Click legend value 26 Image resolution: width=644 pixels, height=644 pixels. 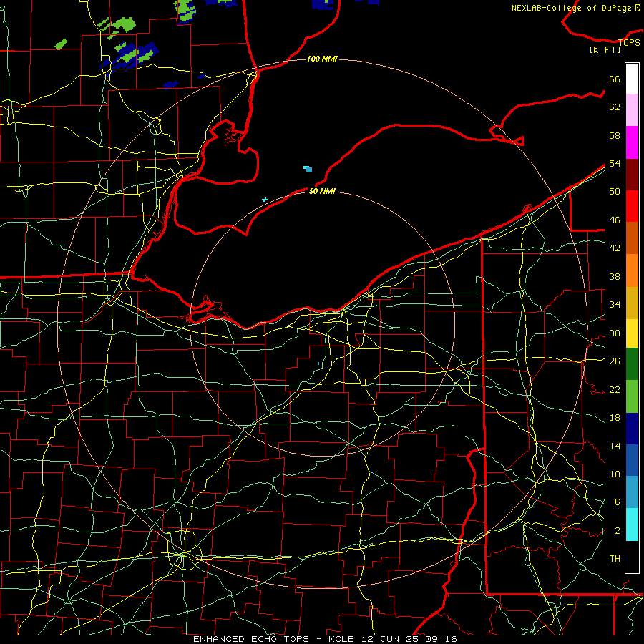point(615,361)
